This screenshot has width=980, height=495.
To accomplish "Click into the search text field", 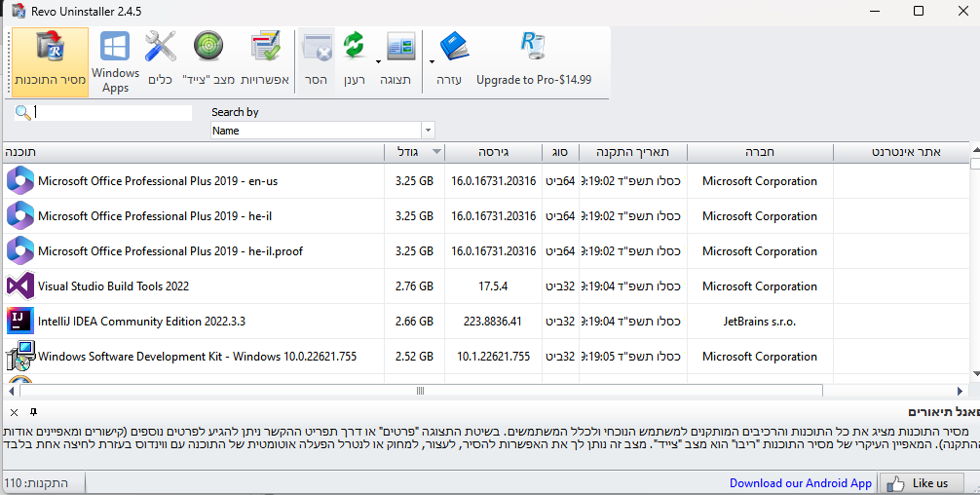I will [112, 112].
